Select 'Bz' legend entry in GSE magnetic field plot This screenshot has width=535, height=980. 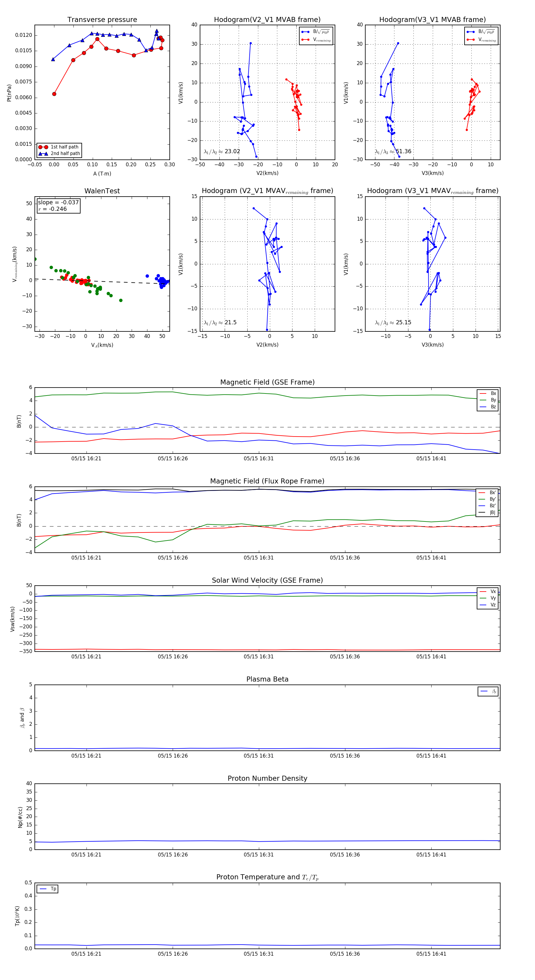coord(488,407)
